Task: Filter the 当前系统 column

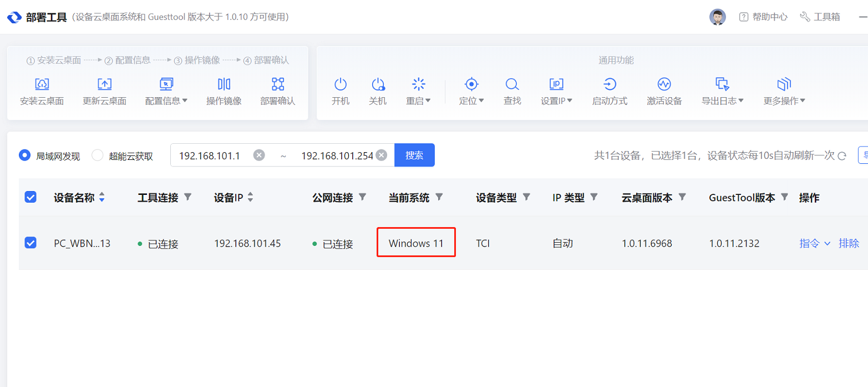Action: 439,197
